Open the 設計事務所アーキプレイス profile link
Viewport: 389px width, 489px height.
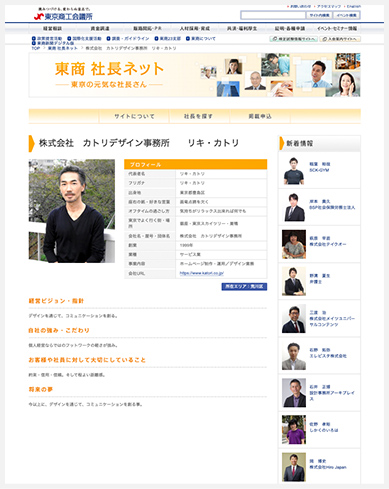click(332, 393)
